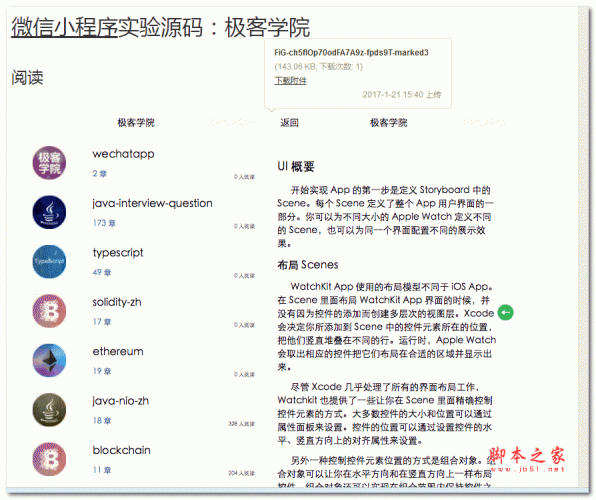Viewport: 596px width, 500px height.
Task: Click the 布局 Scenes heading
Action: point(308,265)
